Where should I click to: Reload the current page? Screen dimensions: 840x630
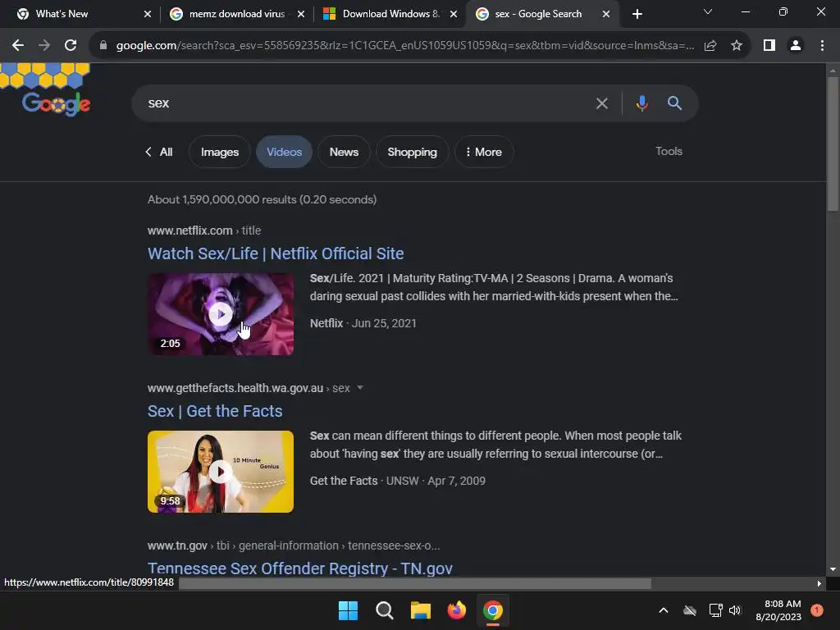pos(71,46)
